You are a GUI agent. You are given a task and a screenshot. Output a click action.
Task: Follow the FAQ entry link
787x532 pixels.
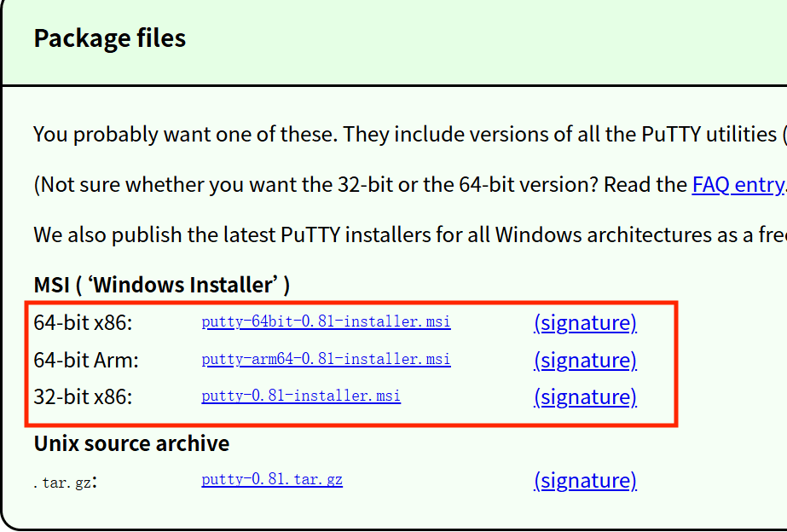pos(738,184)
